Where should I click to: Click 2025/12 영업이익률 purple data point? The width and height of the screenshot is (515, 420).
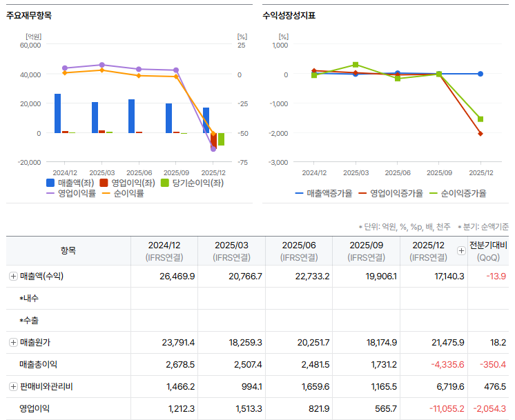213,149
